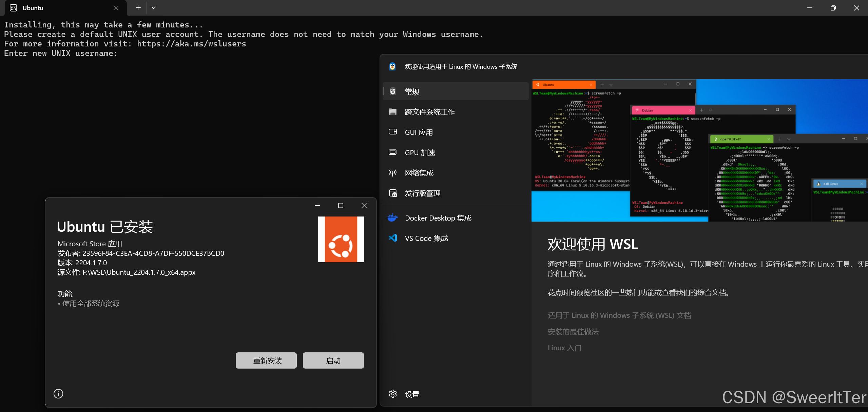Viewport: 868px width, 412px height.
Task: Click the Ubuntu logo thumbnail in the dialog
Action: pyautogui.click(x=341, y=239)
